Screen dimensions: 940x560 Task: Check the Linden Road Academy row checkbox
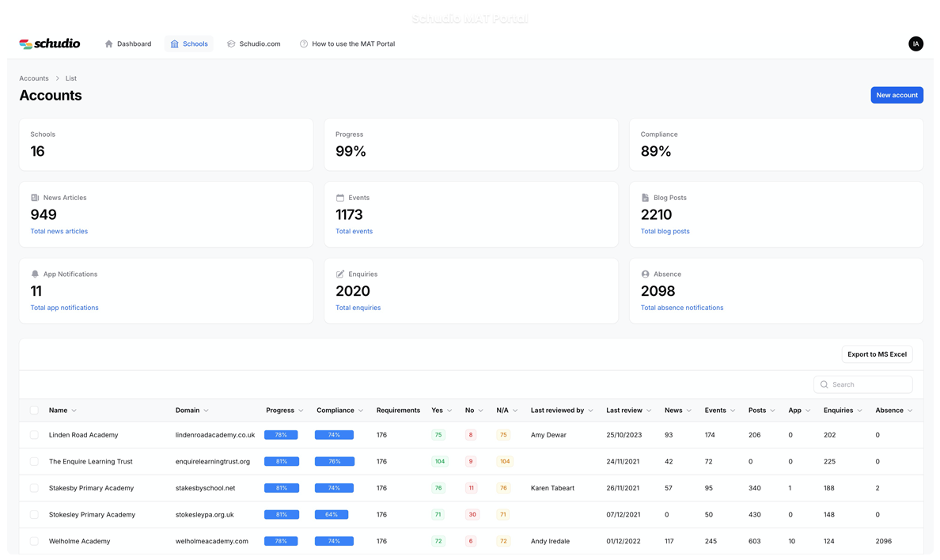34,435
